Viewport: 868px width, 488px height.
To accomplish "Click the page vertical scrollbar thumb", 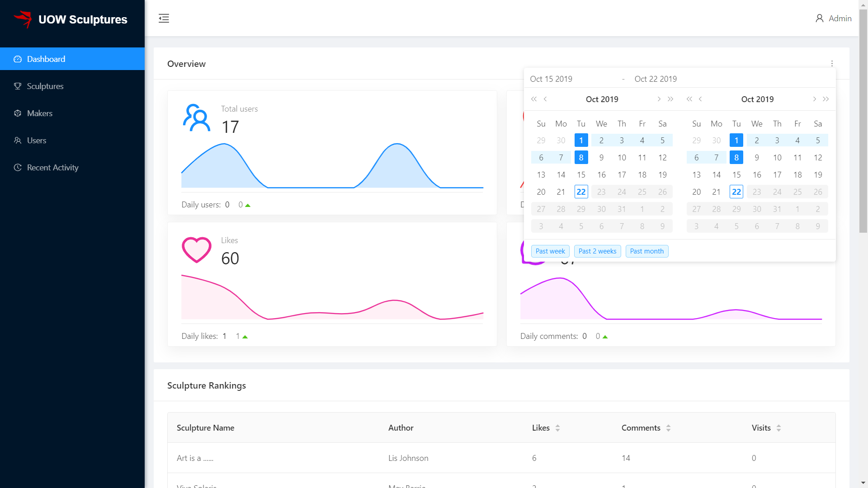I will [863, 122].
